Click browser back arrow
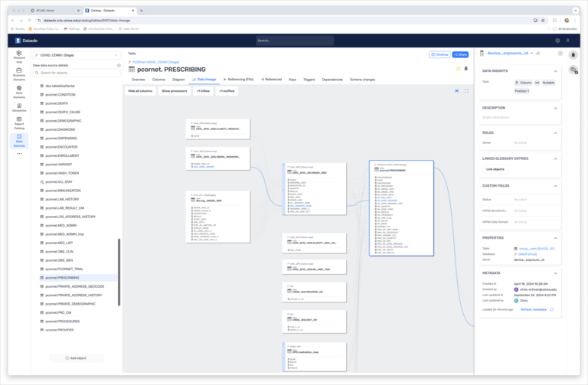 [x=13, y=21]
